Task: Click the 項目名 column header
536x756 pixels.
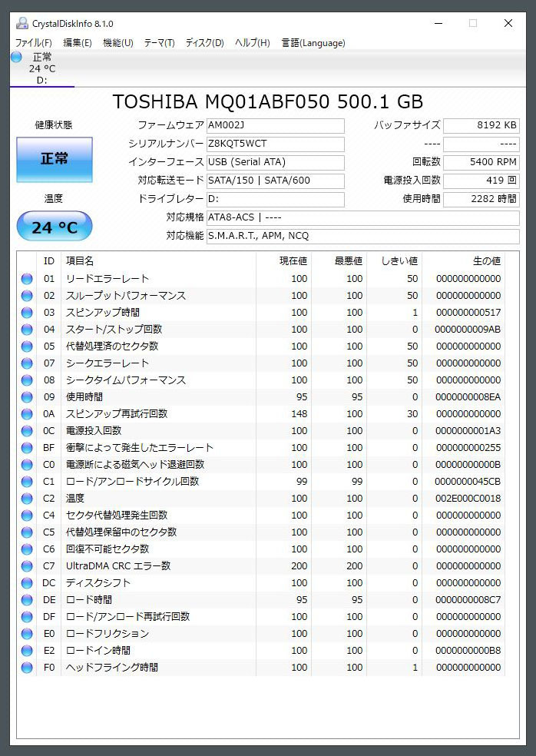Action: 158,261
